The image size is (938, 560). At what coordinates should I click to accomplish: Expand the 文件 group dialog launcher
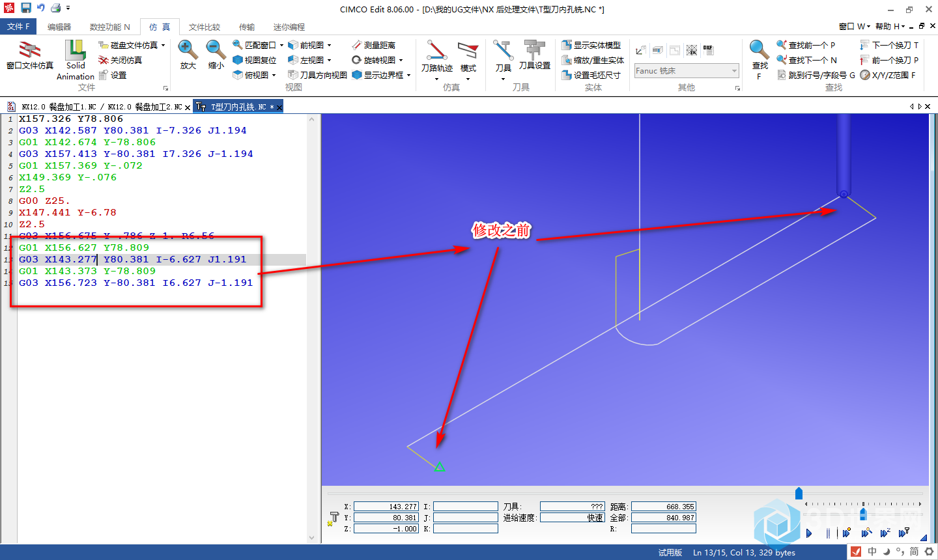click(x=165, y=88)
